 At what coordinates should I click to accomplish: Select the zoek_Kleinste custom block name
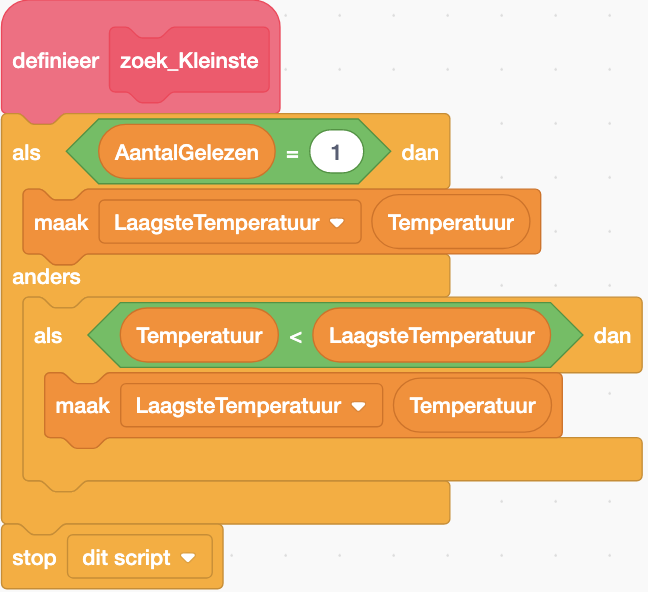click(x=189, y=61)
